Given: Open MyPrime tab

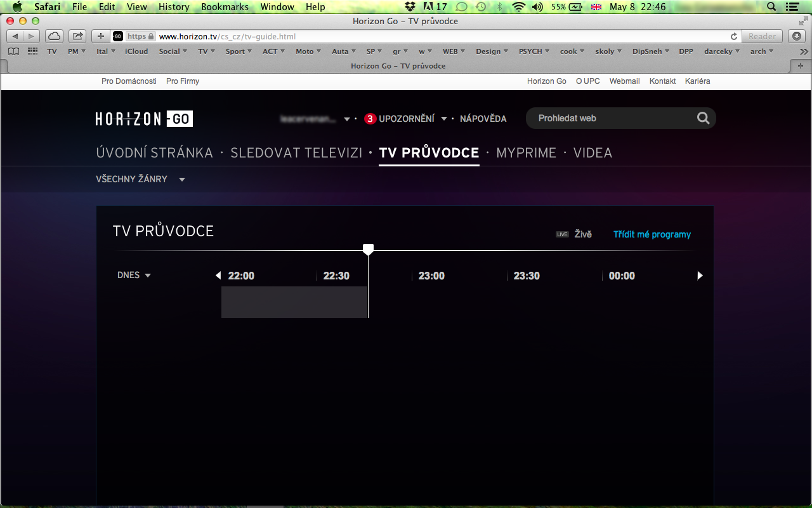Looking at the screenshot, I should [x=526, y=153].
